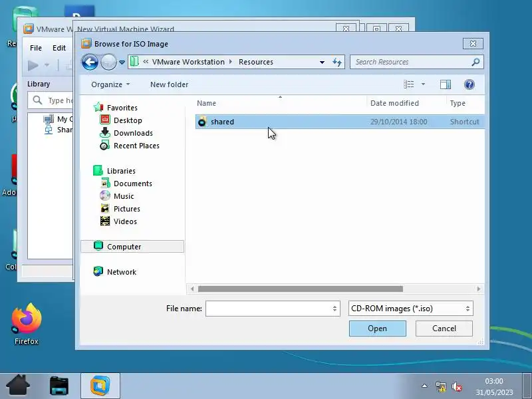Select Shared VMs in VMware Library
This screenshot has height=399, width=532.
click(59, 130)
